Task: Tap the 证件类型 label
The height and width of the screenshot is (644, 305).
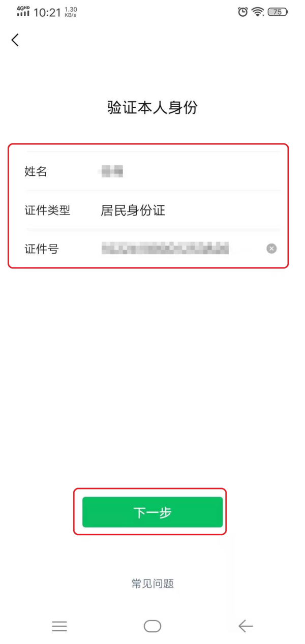Action: [x=47, y=210]
